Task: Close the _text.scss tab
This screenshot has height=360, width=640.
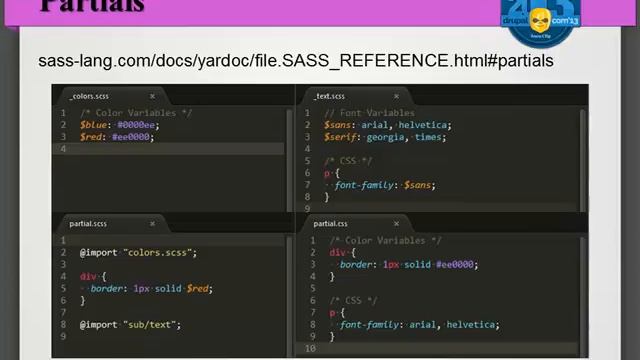Action: click(x=396, y=96)
